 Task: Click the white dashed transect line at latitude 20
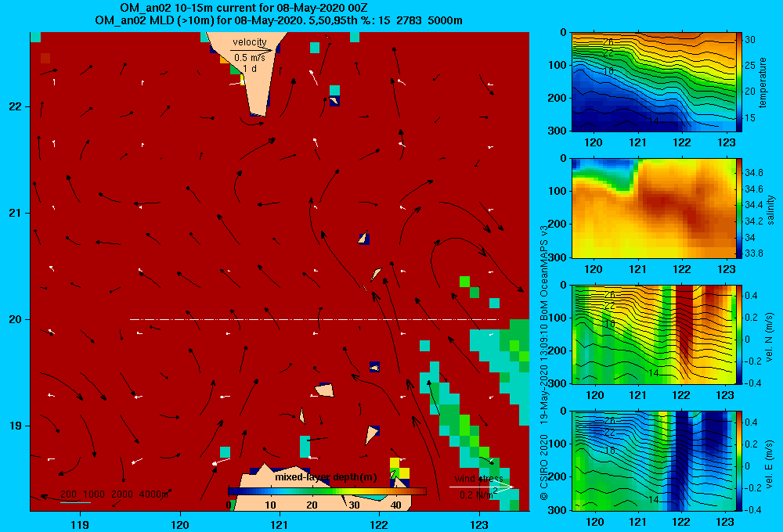pyautogui.click(x=314, y=319)
